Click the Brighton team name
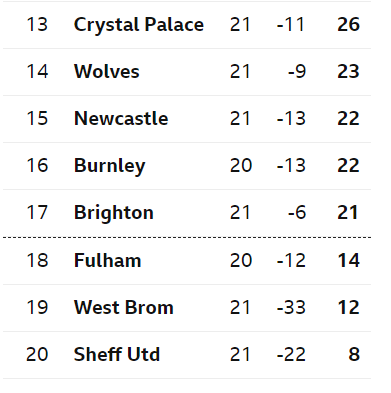391x393 pixels. pos(114,213)
